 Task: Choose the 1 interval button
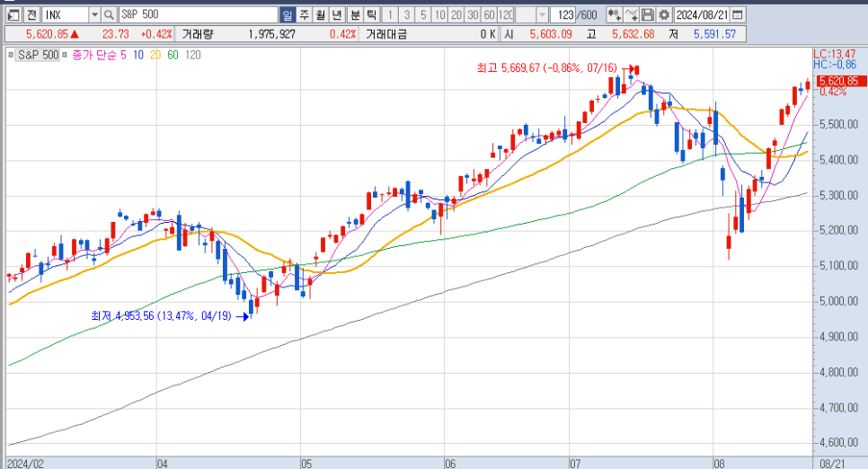tap(390, 15)
